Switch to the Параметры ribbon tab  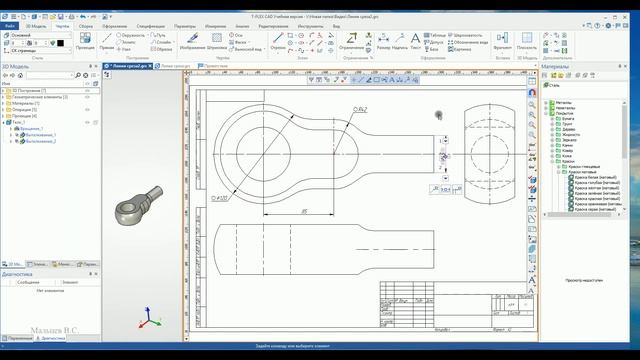tap(185, 26)
